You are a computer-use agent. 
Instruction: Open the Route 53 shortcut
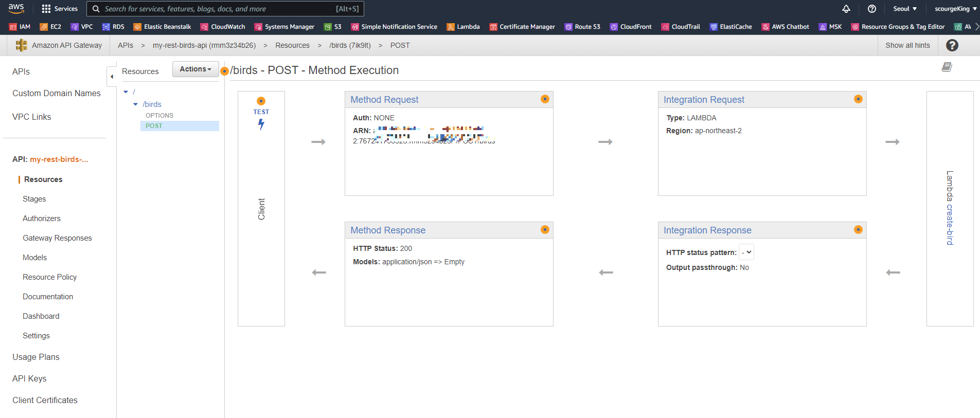point(582,27)
